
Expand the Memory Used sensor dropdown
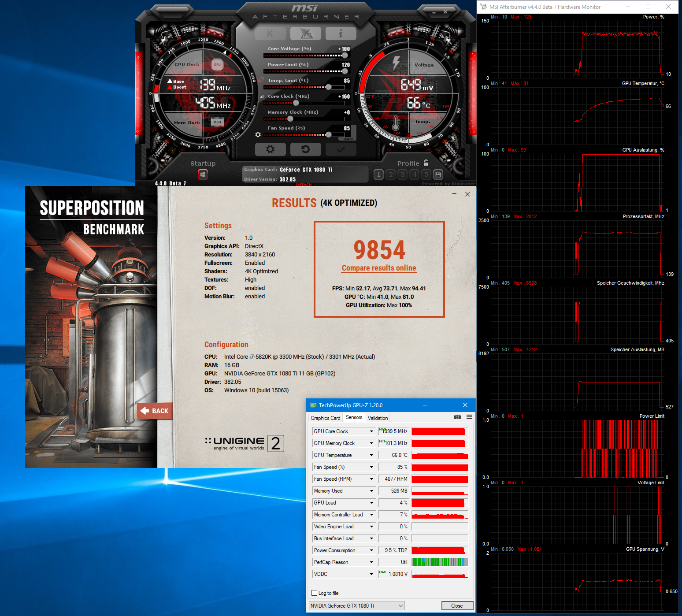(371, 491)
